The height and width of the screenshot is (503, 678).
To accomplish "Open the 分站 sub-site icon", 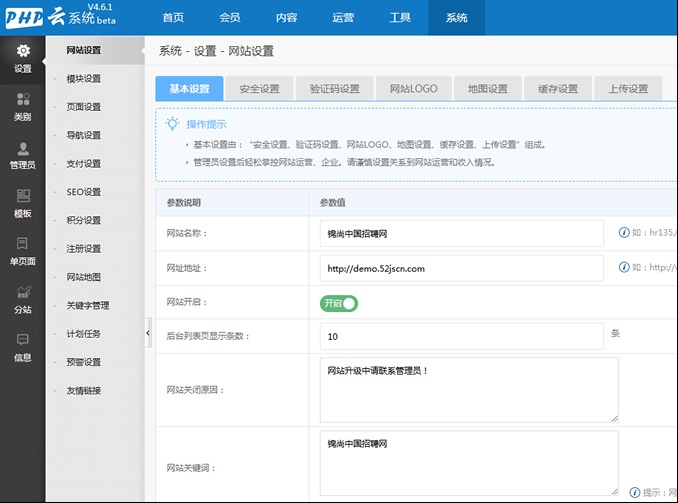I will 23,292.
